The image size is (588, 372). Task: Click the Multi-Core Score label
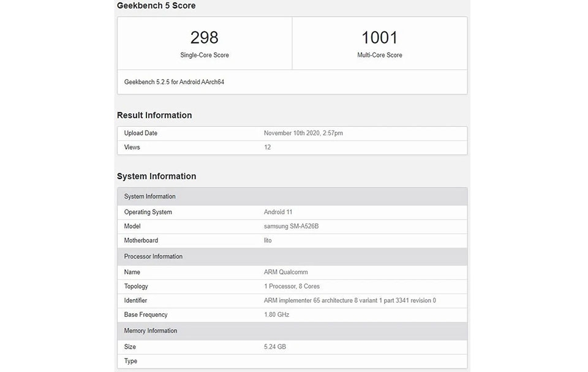tap(380, 55)
